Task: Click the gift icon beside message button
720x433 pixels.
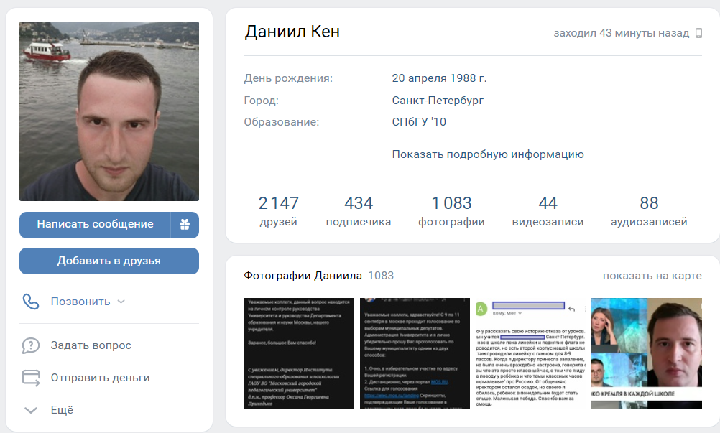Action: (x=185, y=225)
